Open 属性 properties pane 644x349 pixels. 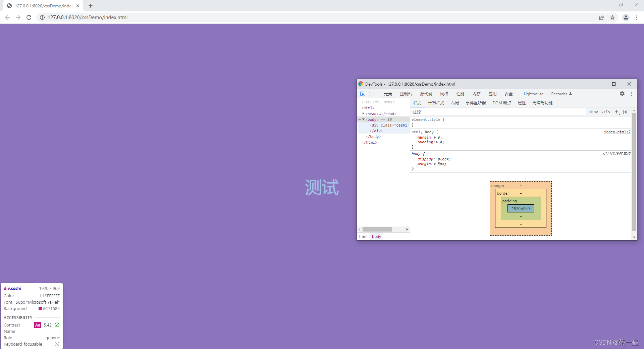tap(522, 103)
